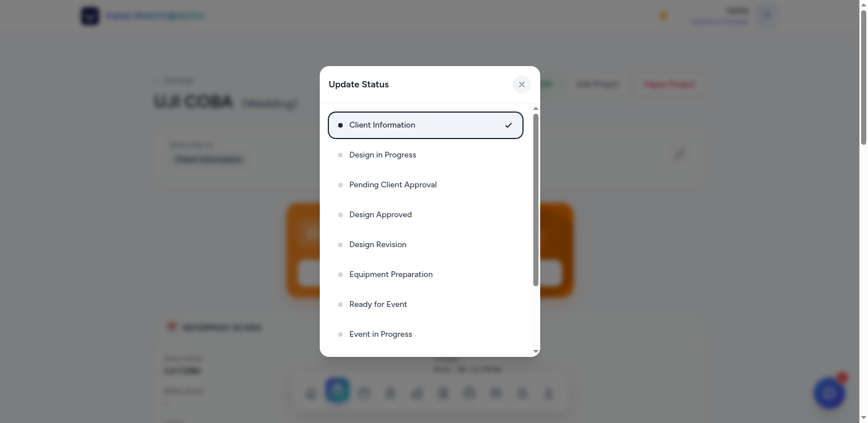The height and width of the screenshot is (423, 868).
Task: Open the user avatar menu
Action: (767, 16)
